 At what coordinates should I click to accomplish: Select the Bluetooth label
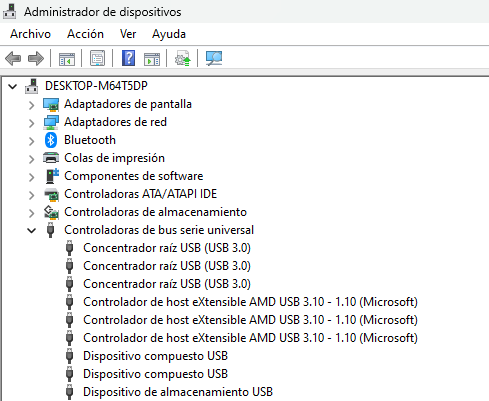coord(90,140)
